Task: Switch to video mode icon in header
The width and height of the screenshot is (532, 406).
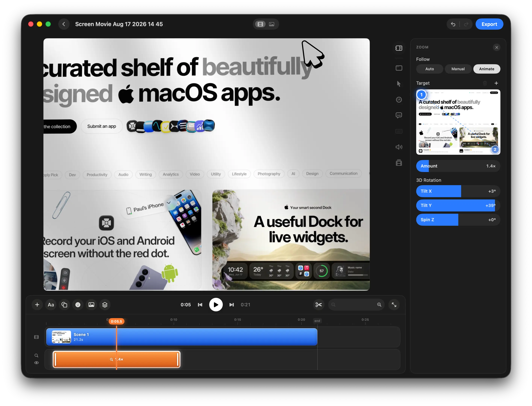Action: pos(260,24)
